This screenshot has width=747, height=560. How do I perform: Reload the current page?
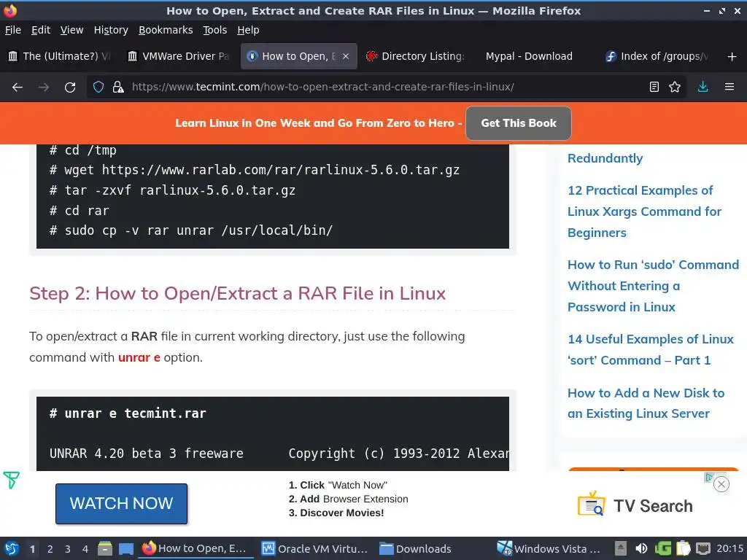(70, 87)
